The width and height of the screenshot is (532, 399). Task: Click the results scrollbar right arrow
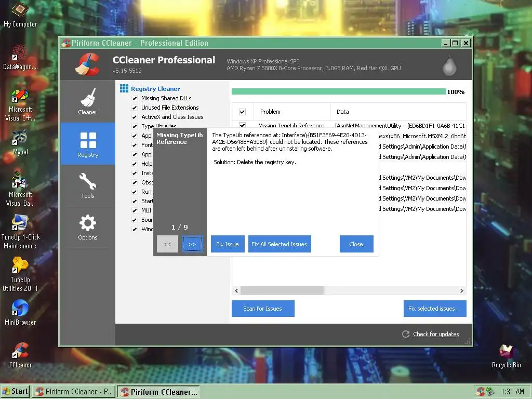[x=461, y=290]
